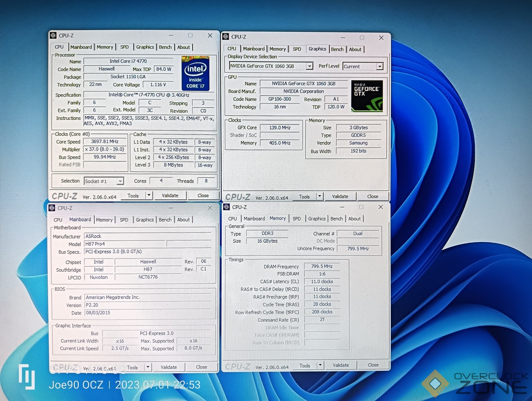Click the GPU Code Name GP106-300 field
Viewport: 532px width, 401px height.
(280, 99)
